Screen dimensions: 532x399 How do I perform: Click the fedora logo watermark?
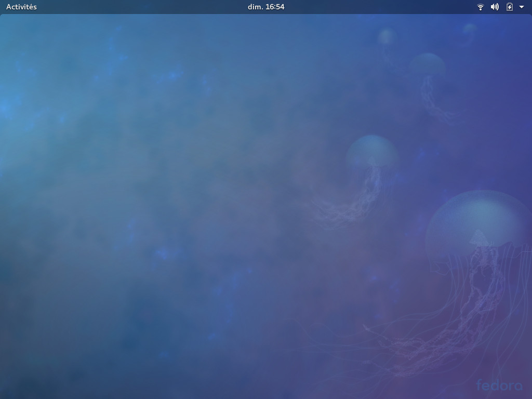point(499,385)
